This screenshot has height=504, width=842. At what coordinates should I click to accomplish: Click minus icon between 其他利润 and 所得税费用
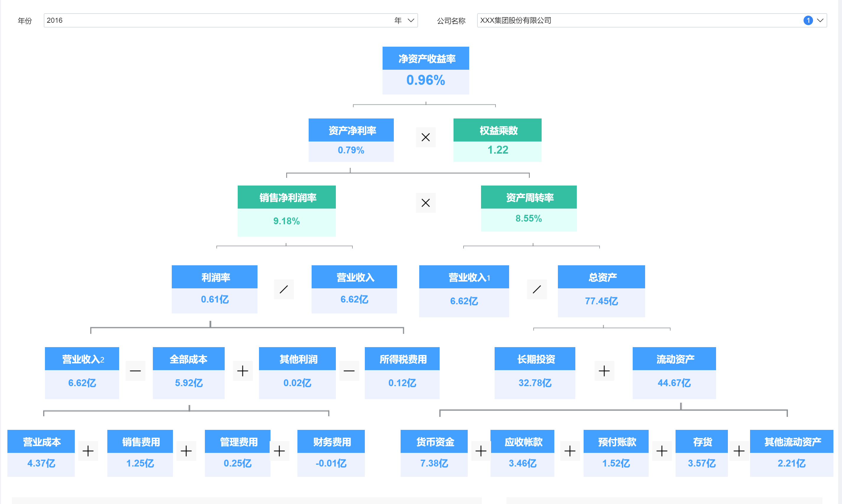click(x=349, y=371)
